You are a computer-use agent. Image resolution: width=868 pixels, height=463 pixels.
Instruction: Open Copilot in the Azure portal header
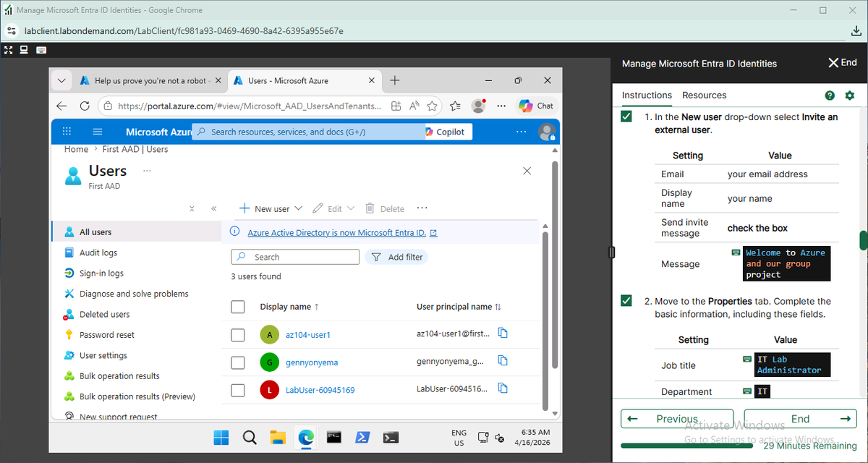(448, 132)
